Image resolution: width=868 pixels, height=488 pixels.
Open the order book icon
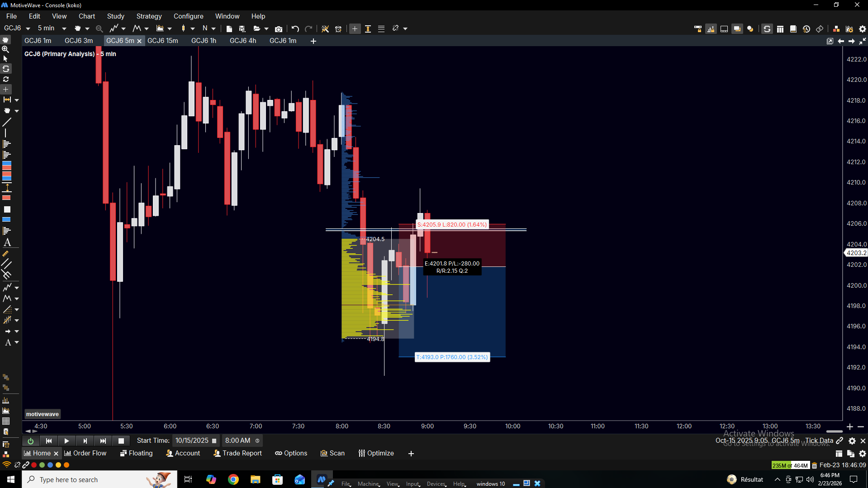[793, 28]
